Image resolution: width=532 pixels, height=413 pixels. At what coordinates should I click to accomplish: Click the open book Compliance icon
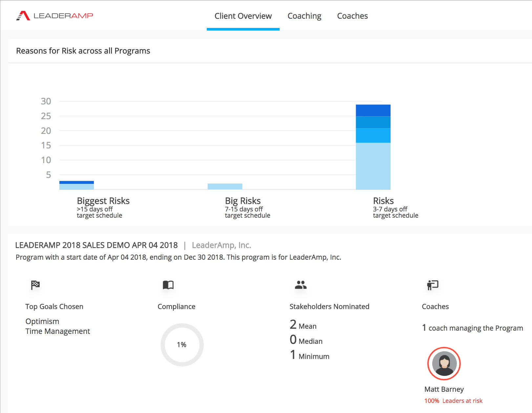[x=168, y=285]
